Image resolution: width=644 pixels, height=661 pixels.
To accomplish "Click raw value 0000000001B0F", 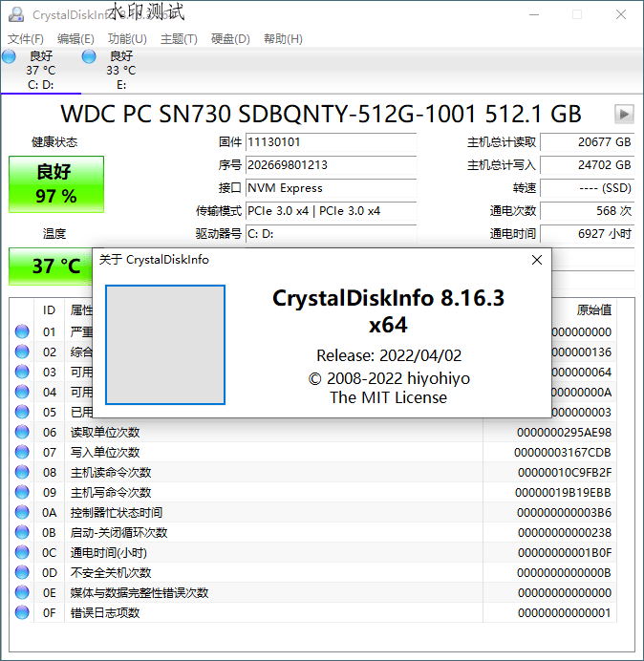I will coord(565,553).
